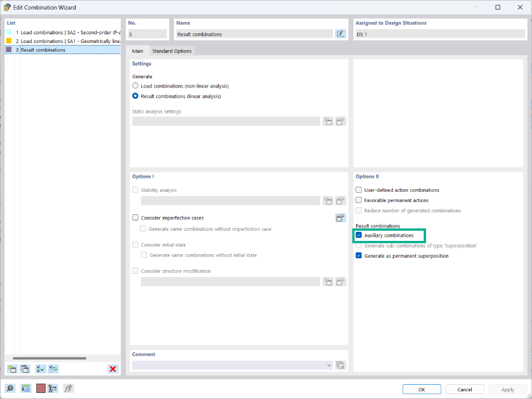Click the Consider structure modification checkbox

click(x=136, y=271)
